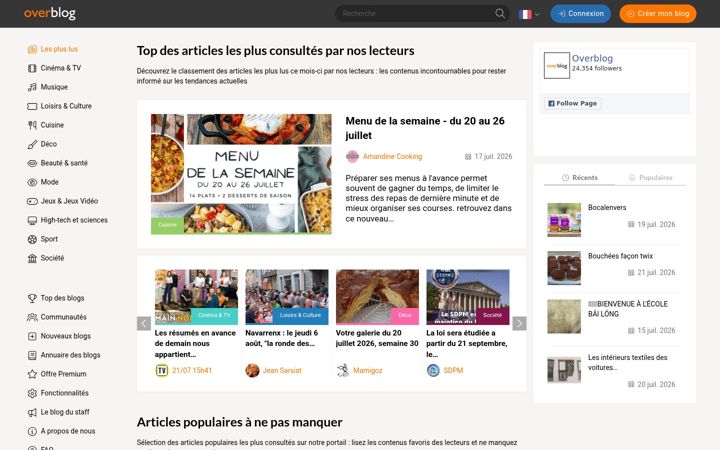Open the Le blog du staff megaphone icon
Image resolution: width=720 pixels, height=450 pixels.
point(32,412)
